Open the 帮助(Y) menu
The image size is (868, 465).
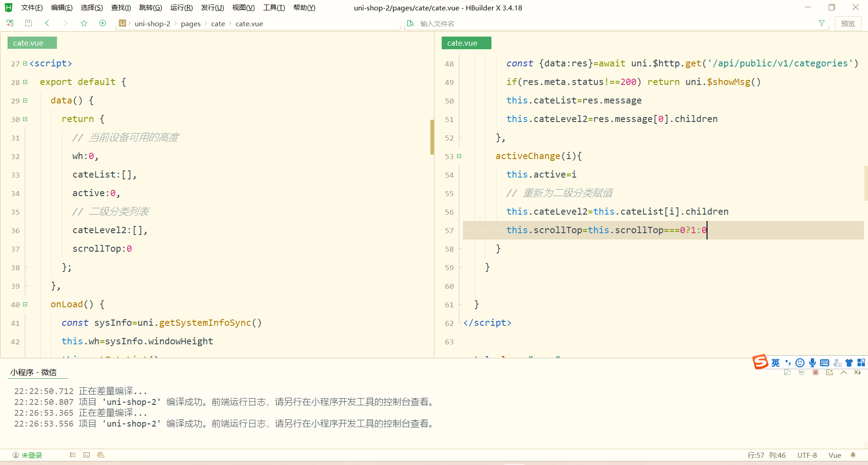tap(304, 8)
